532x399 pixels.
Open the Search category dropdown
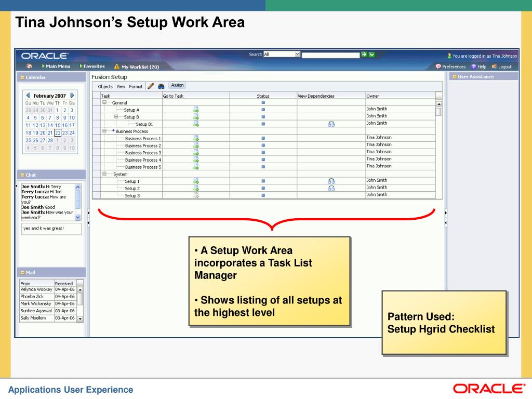(298, 54)
